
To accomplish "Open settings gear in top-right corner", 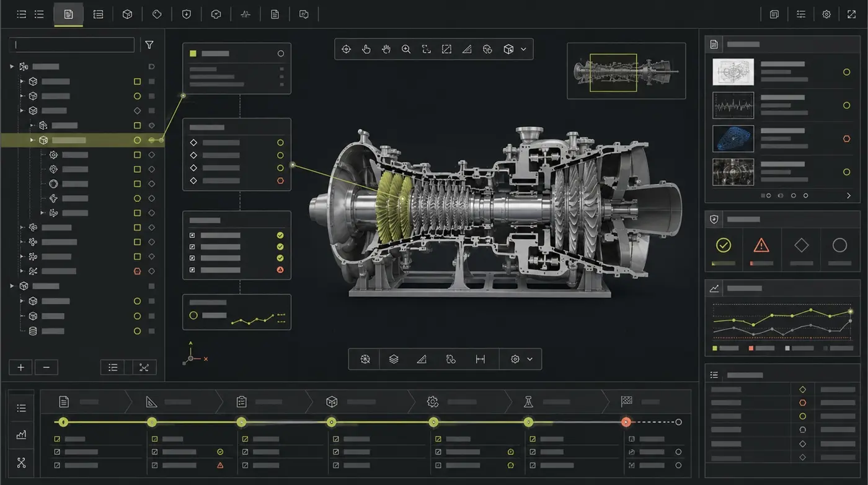I will tap(826, 14).
